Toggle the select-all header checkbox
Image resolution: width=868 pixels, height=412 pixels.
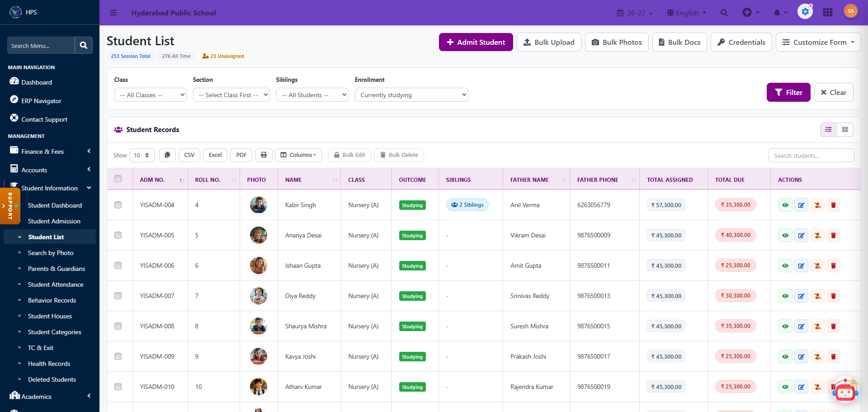pyautogui.click(x=118, y=179)
